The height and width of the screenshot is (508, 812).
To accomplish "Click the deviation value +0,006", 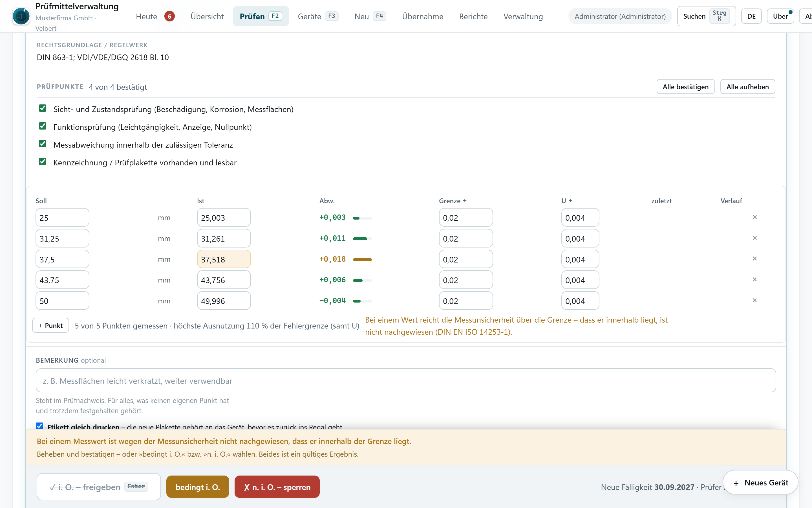I will click(332, 280).
